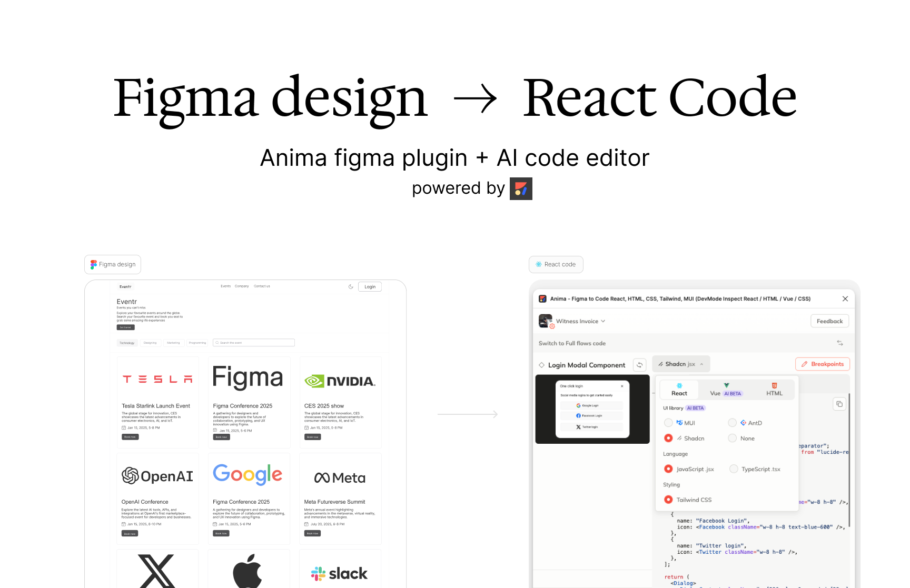Click the Search the event input field
Image resolution: width=910 pixels, height=588 pixels.
click(x=254, y=343)
